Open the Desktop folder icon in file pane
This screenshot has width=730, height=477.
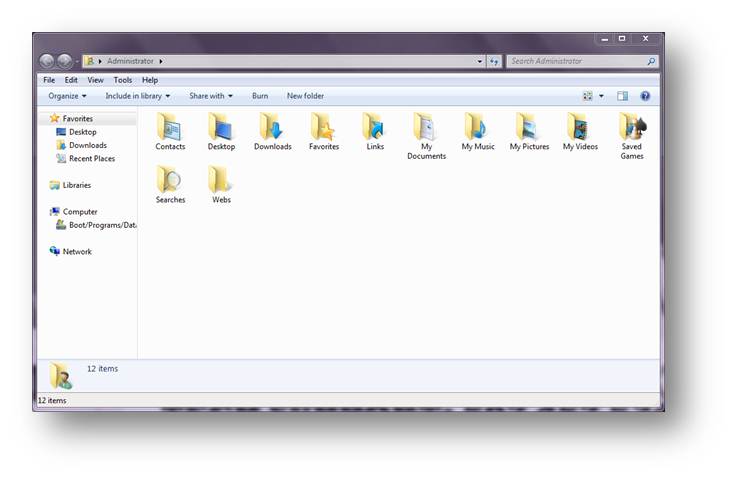pyautogui.click(x=221, y=132)
